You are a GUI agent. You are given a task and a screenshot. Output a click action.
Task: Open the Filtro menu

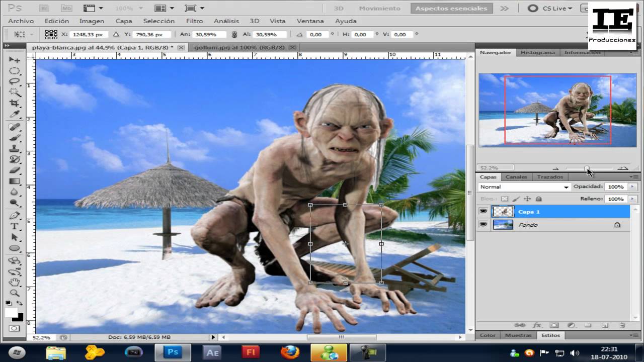(195, 21)
